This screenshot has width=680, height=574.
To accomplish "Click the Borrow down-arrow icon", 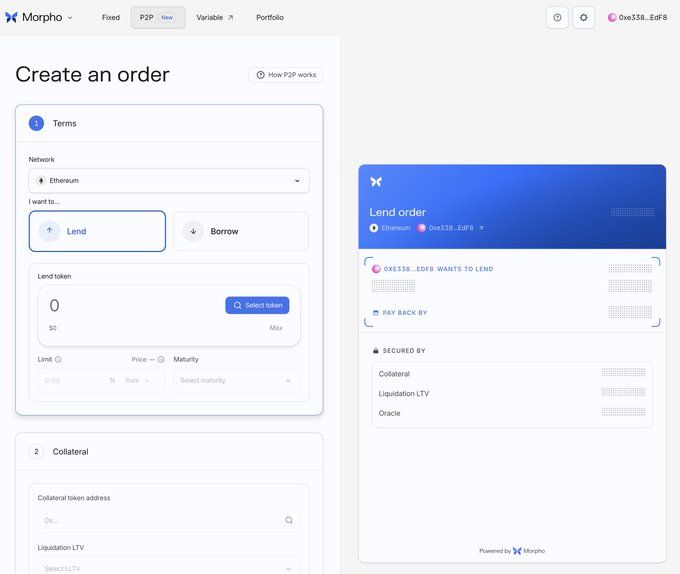I will [x=193, y=231].
